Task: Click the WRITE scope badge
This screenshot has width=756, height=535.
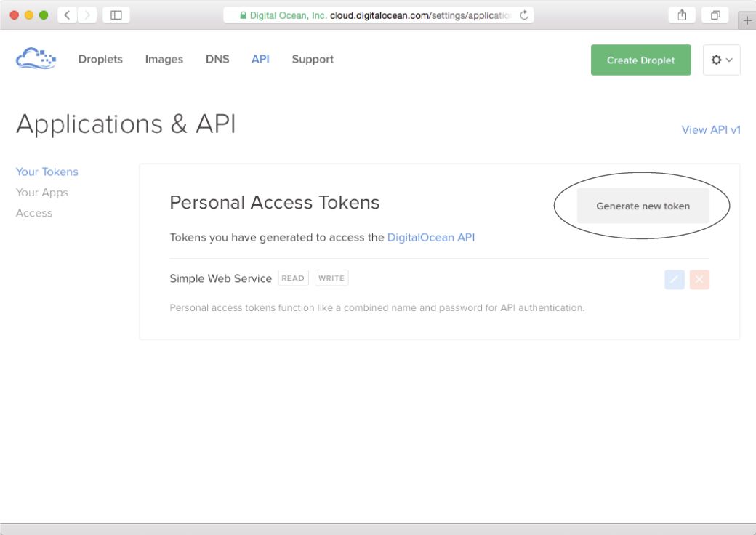Action: [x=331, y=278]
